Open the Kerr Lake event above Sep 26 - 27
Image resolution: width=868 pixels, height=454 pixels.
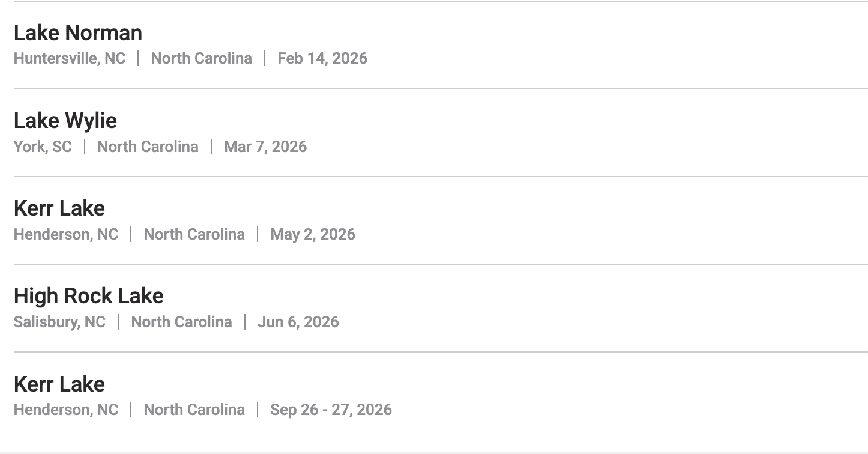click(x=59, y=384)
